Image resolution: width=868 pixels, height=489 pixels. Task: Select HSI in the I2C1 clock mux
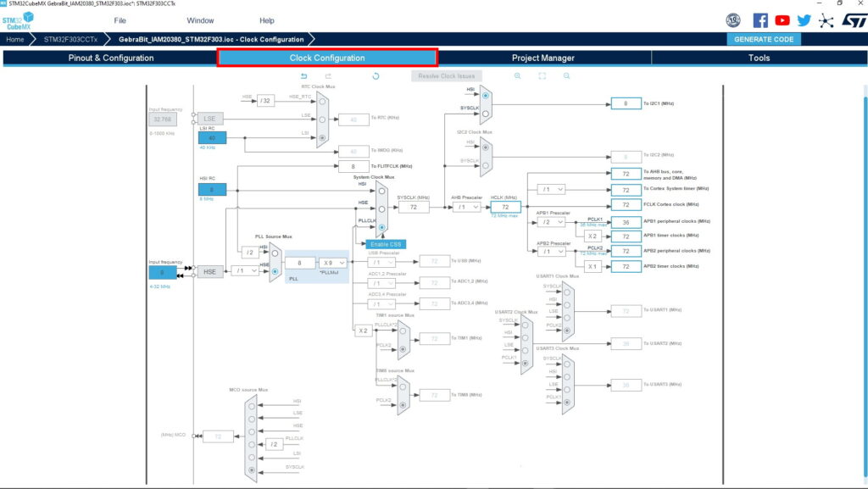click(x=486, y=96)
